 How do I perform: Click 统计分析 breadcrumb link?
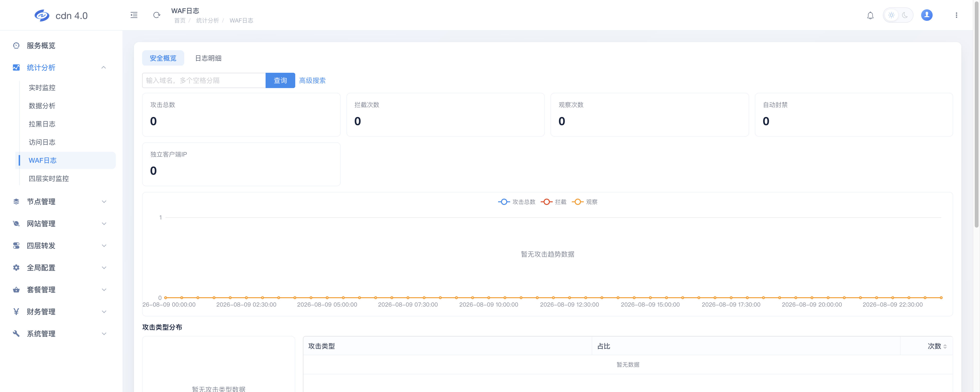coord(207,21)
